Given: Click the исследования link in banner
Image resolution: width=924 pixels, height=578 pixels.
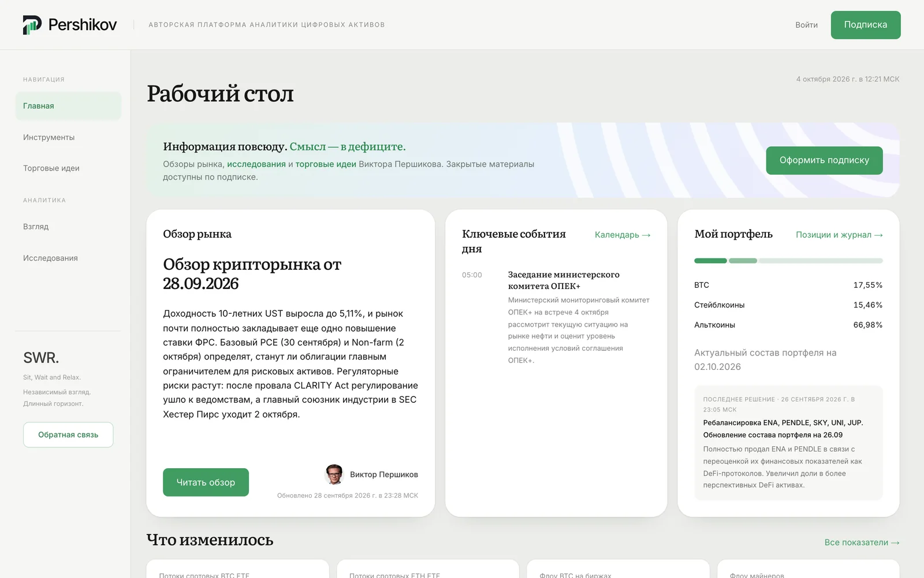Looking at the screenshot, I should [x=256, y=164].
